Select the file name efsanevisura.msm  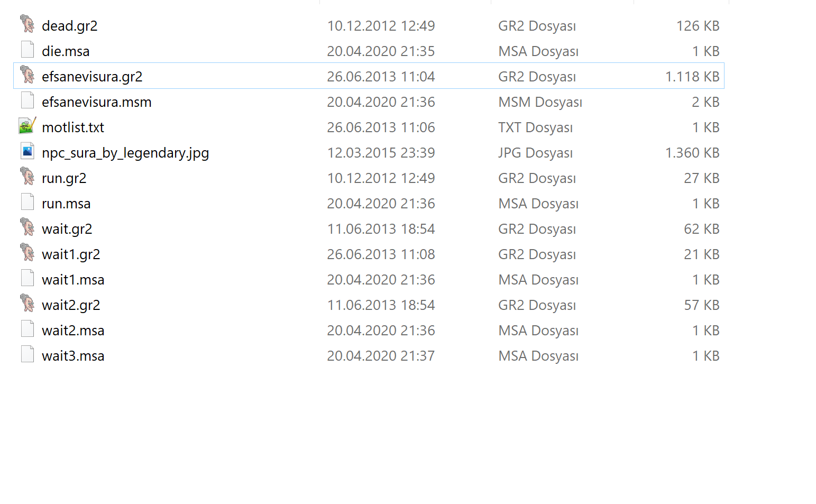click(x=97, y=102)
